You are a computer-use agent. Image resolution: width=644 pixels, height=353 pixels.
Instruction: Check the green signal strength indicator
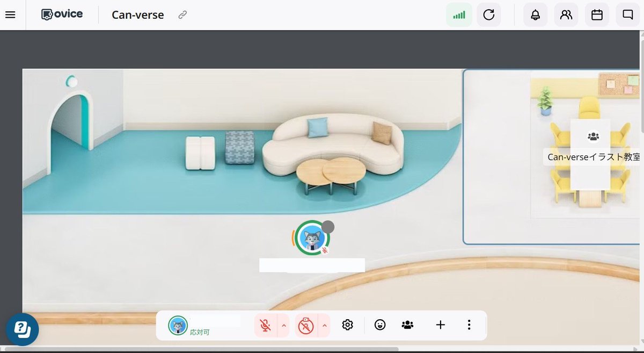point(459,15)
